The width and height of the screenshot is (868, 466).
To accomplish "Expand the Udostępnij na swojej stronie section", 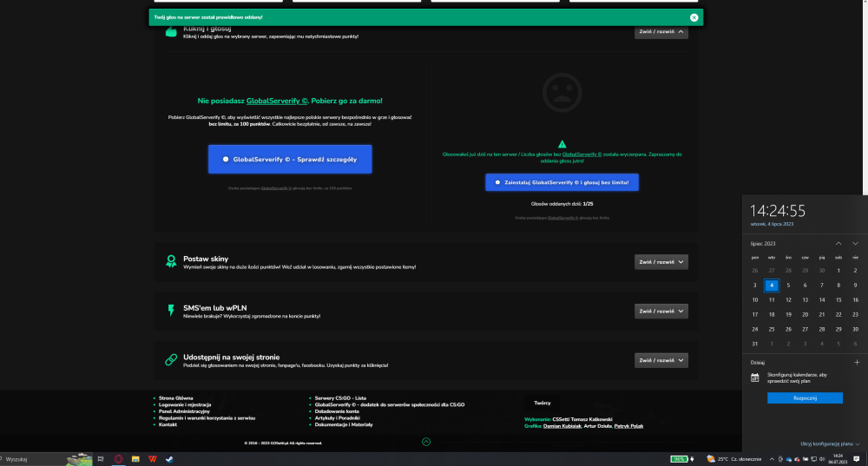I will pyautogui.click(x=661, y=360).
